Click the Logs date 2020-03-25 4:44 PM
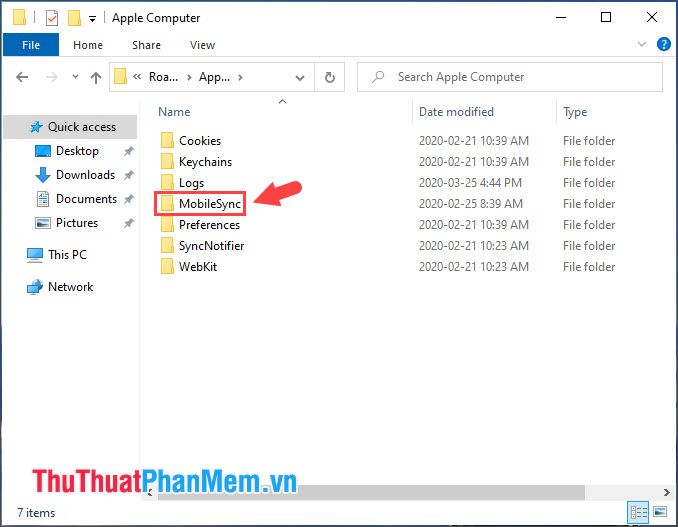 [470, 183]
